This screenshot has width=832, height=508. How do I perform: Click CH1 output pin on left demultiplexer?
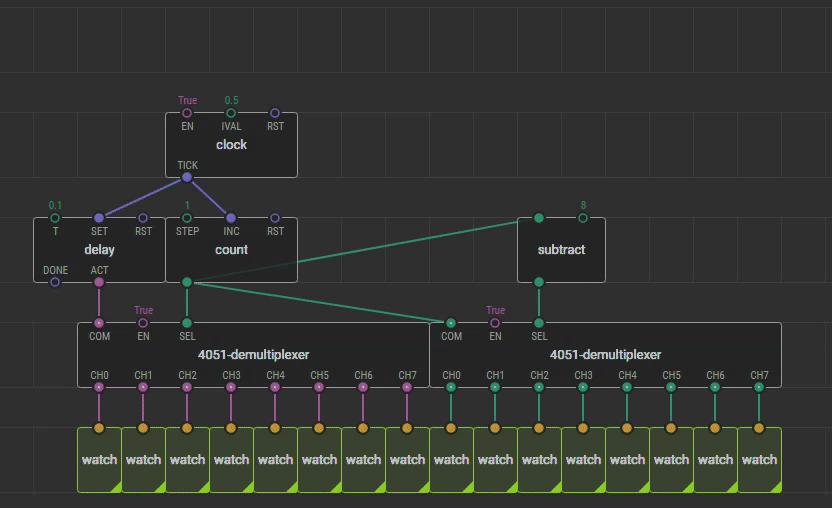[143, 388]
